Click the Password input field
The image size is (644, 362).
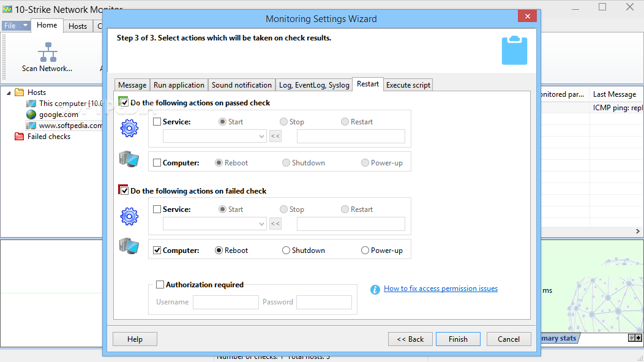click(x=324, y=302)
